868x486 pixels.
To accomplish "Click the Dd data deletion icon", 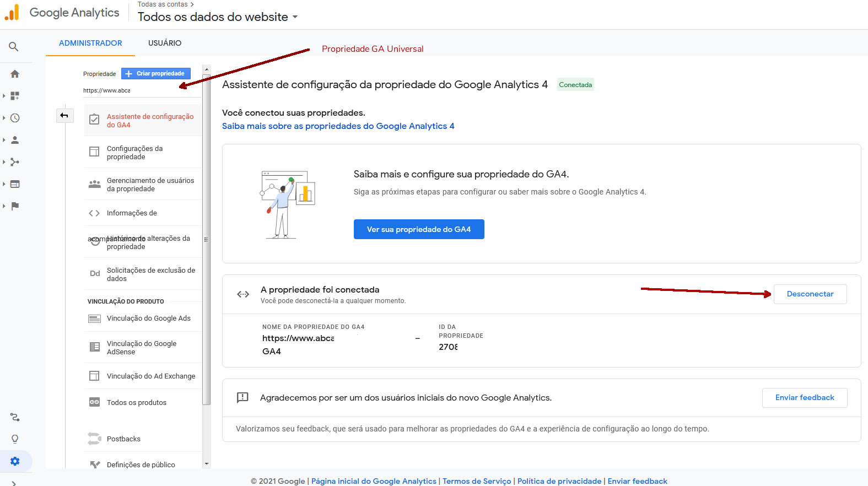I will tap(95, 273).
